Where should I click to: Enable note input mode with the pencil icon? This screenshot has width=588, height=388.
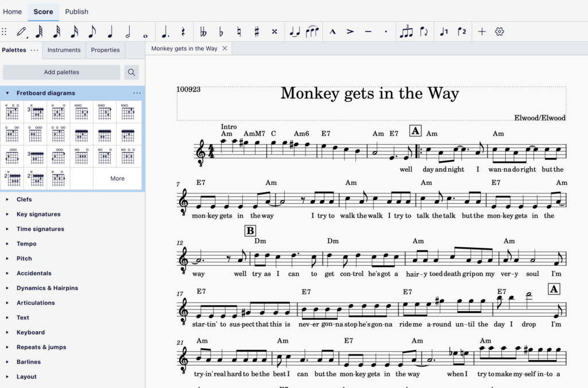[22, 32]
